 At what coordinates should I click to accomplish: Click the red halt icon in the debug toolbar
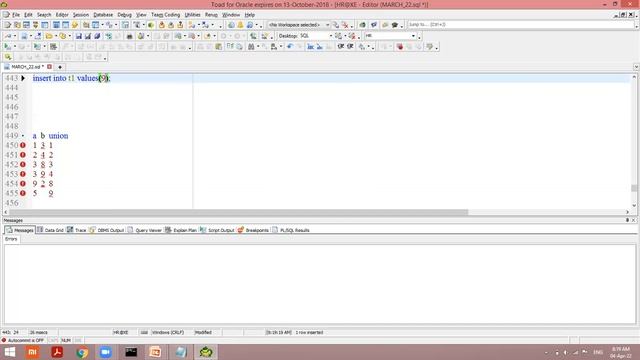pyautogui.click(x=400, y=47)
